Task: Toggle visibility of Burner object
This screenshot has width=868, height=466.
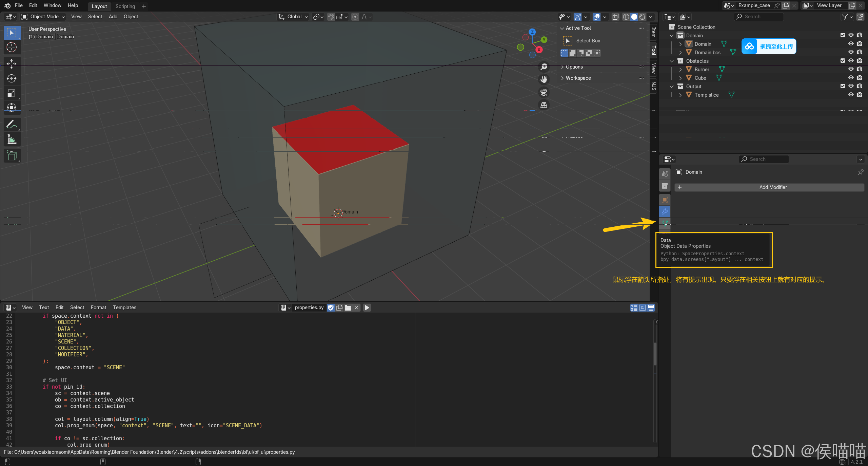Action: tap(851, 69)
